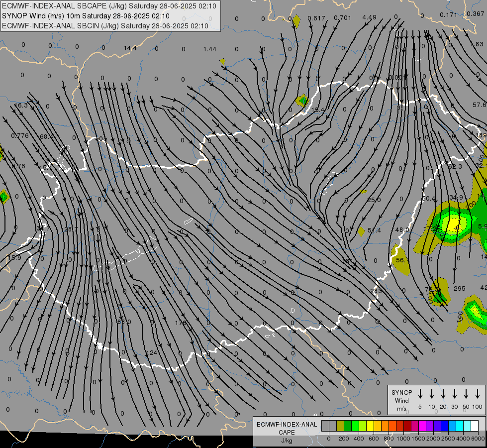The width and height of the screenshot is (487, 448).
Task: Pick the white legend swatch at 6000
Action: (474, 426)
